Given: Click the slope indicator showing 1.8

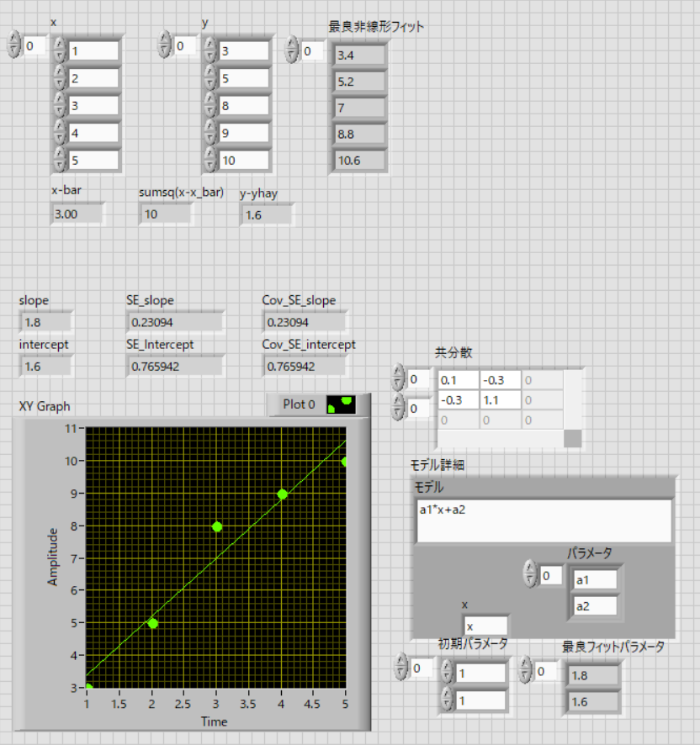Looking at the screenshot, I should coord(45,321).
